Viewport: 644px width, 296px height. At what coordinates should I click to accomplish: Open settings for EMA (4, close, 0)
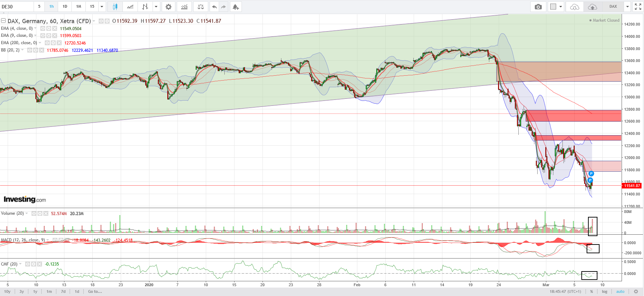click(x=49, y=28)
